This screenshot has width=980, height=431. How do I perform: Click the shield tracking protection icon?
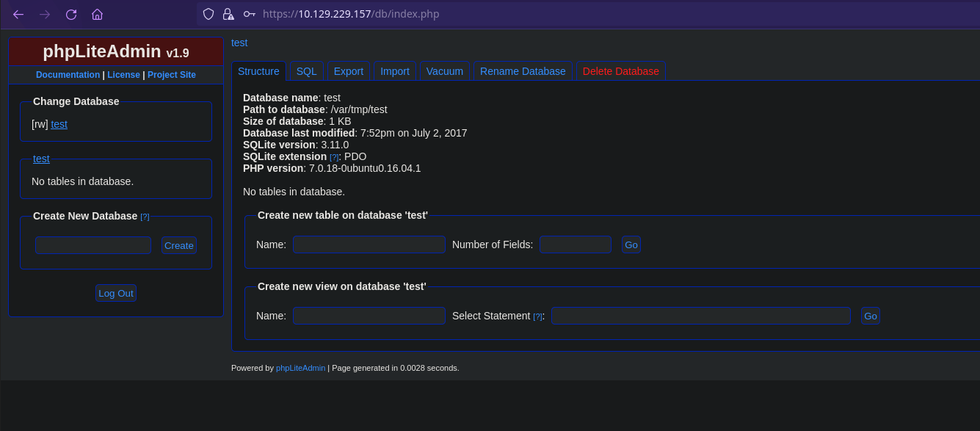pyautogui.click(x=208, y=14)
